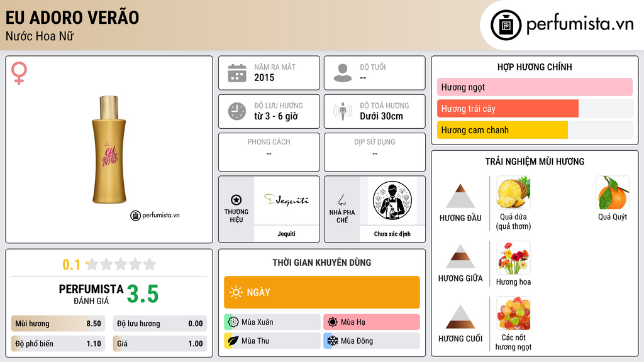Screen dimensions: 644x362
Task: Click the Giá 1.00 score bar
Action: pos(160,344)
